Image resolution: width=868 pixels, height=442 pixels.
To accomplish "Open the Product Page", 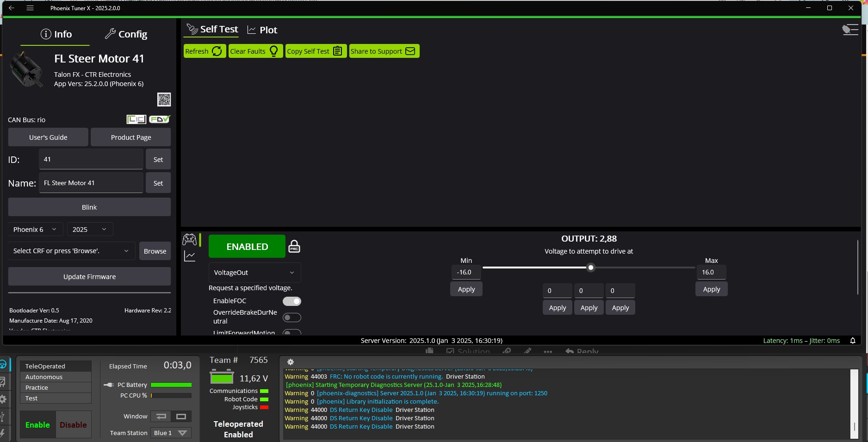I will tap(131, 137).
